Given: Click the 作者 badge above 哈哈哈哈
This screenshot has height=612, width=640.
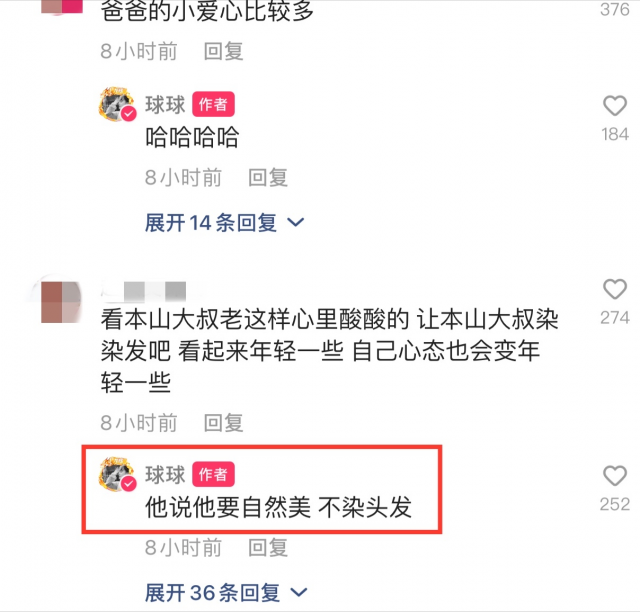Looking at the screenshot, I should (x=213, y=104).
